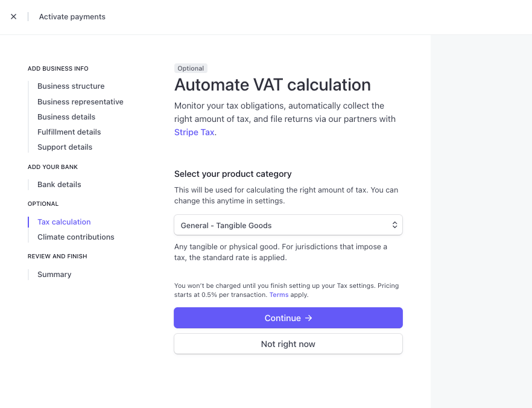Click the Optional badge label

coord(191,69)
